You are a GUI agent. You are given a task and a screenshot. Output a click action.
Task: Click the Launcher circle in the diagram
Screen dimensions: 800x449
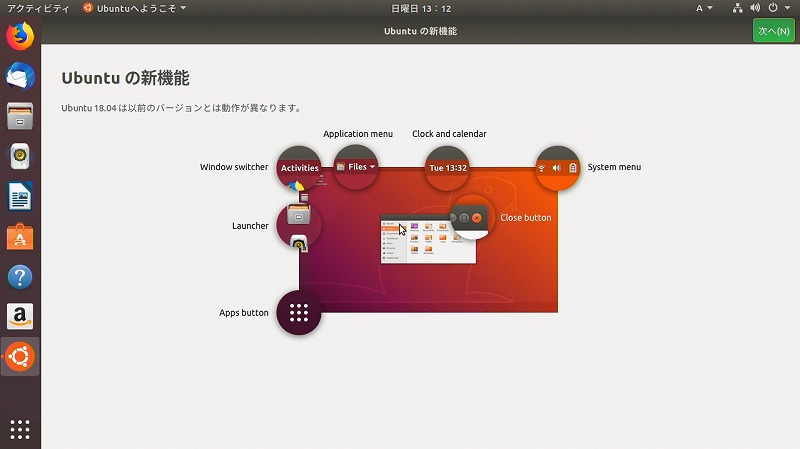[x=299, y=225]
